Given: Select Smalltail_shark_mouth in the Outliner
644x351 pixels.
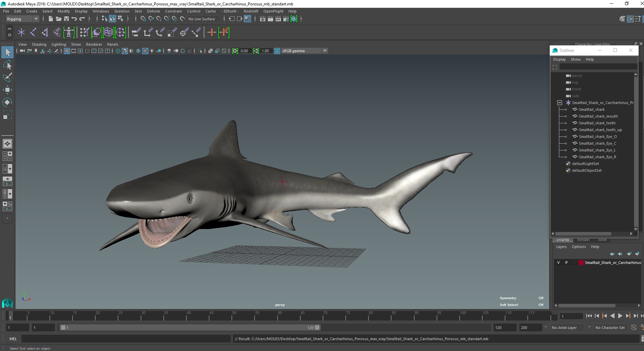Looking at the screenshot, I should pyautogui.click(x=598, y=116).
